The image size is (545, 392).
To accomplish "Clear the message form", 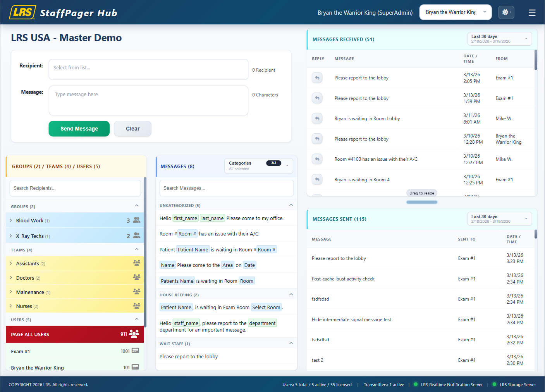I will tap(132, 129).
